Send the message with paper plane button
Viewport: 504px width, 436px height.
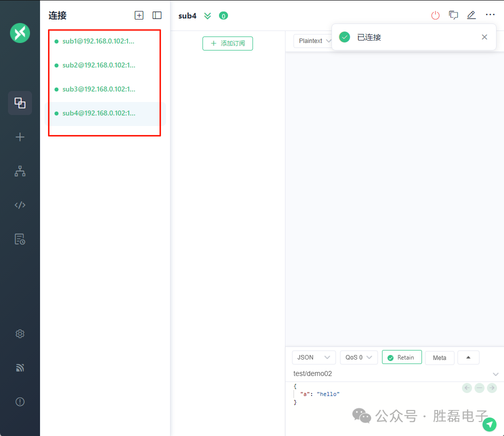pos(489,424)
